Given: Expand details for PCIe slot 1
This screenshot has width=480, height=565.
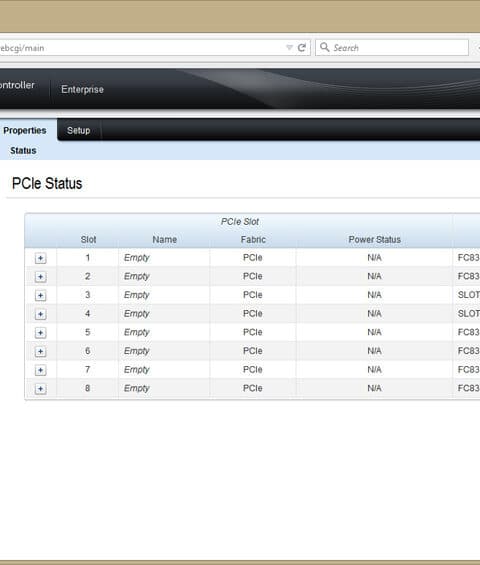Looking at the screenshot, I should click(x=40, y=258).
